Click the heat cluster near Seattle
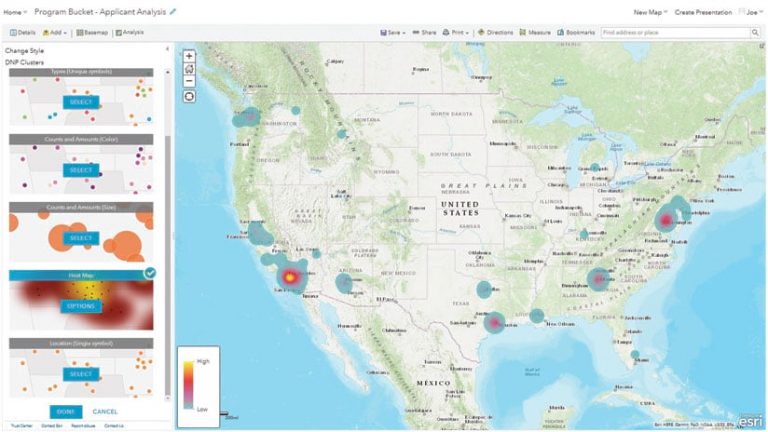The width and height of the screenshot is (768, 432). pos(251,117)
